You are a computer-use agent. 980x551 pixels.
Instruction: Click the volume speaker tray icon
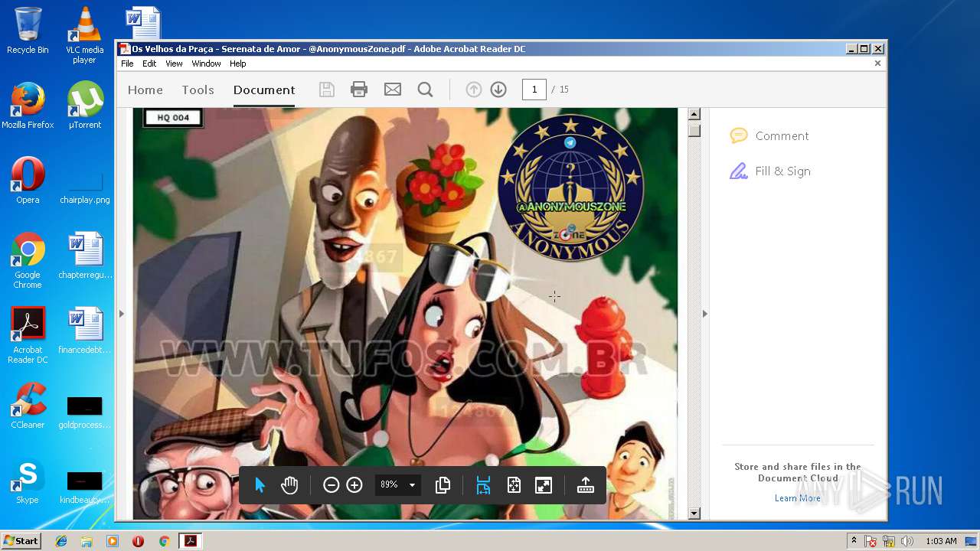[x=906, y=541]
